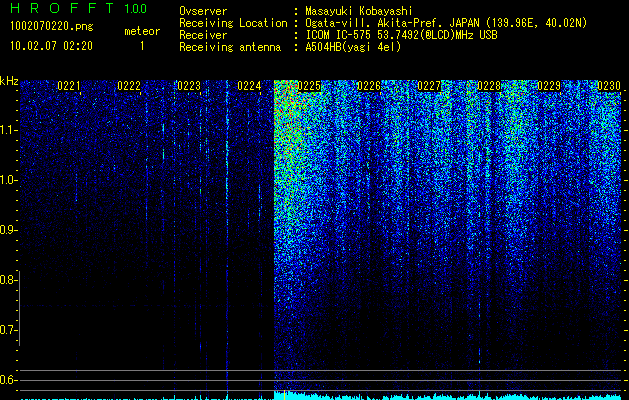Image resolution: width=629 pixels, height=400 pixels.
Task: Click the 'Receiving antenna' field label
Action: [x=230, y=47]
